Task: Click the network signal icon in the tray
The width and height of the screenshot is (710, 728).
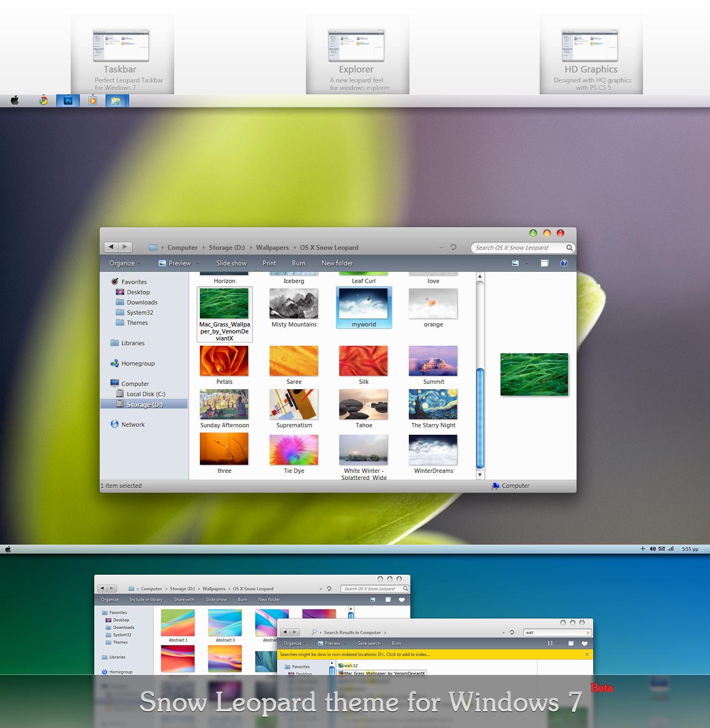Action: (x=670, y=549)
